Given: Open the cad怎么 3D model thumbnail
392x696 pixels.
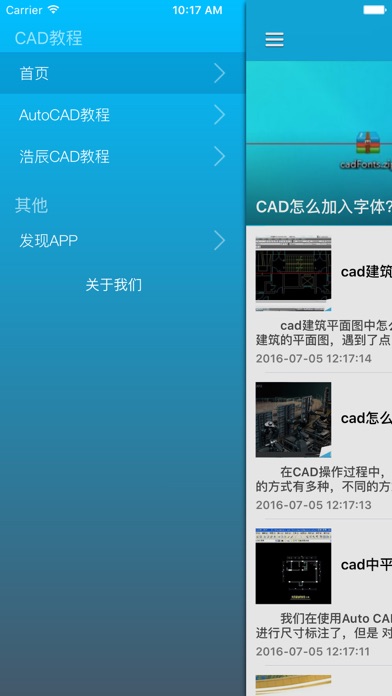Looking at the screenshot, I should [293, 419].
